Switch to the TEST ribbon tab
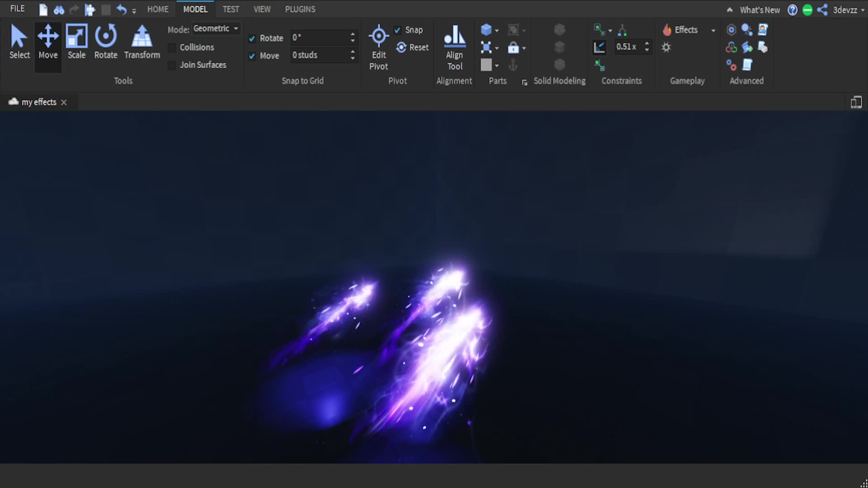This screenshot has height=488, width=868. (231, 9)
